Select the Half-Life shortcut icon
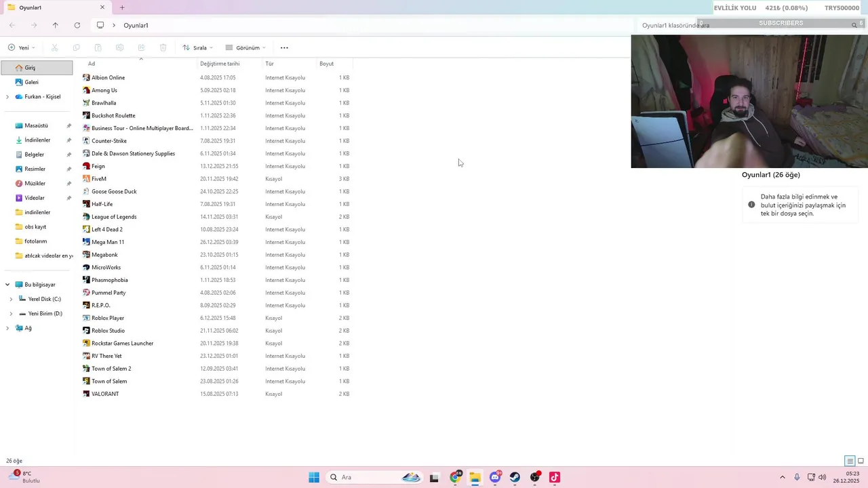 click(86, 204)
